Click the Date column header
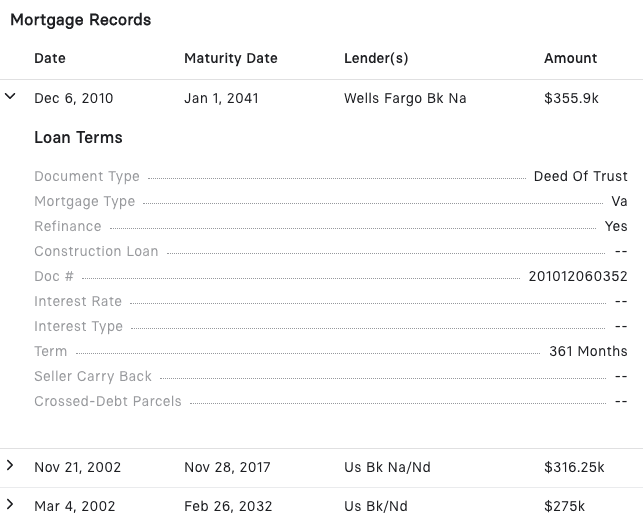 click(x=50, y=58)
